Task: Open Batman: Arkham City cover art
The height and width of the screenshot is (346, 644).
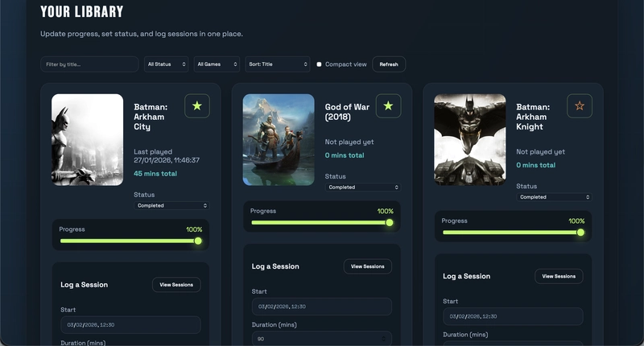Action: (x=87, y=140)
